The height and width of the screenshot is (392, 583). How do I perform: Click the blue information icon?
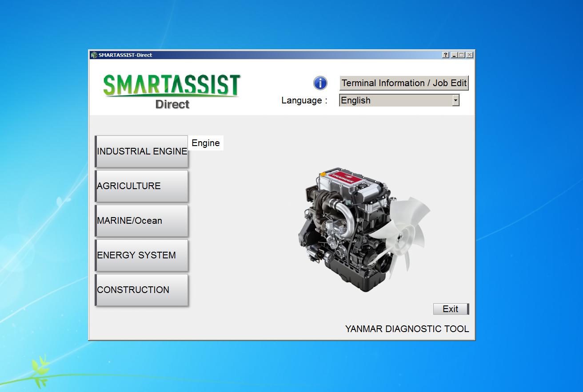(319, 83)
